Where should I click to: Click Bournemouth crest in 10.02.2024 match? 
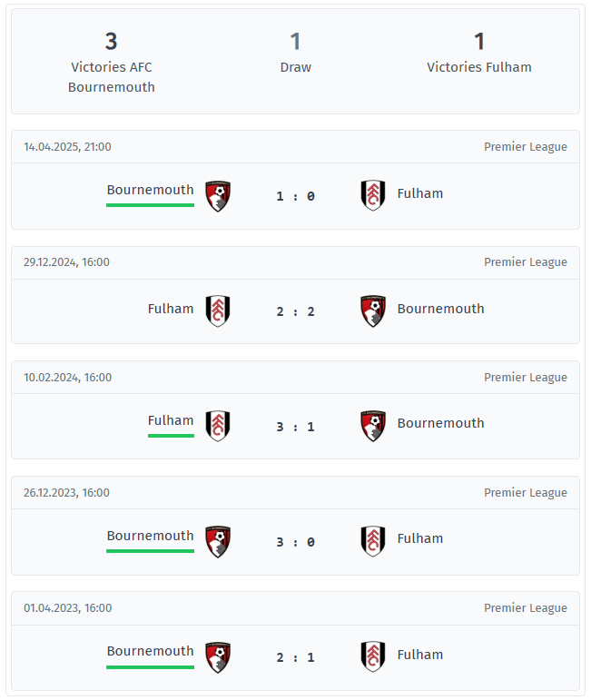[372, 426]
